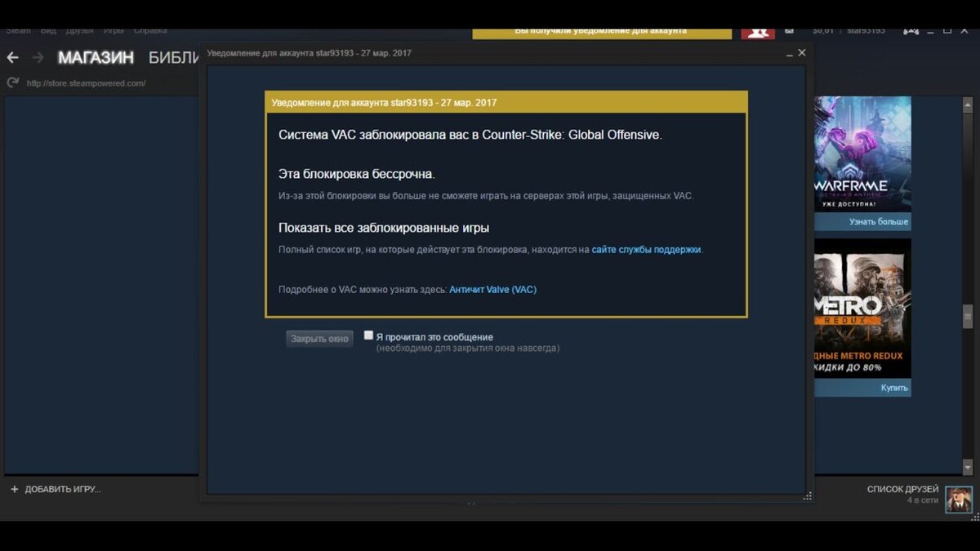980x551 pixels.
Task: Go forward with the right arrow
Action: (x=38, y=58)
